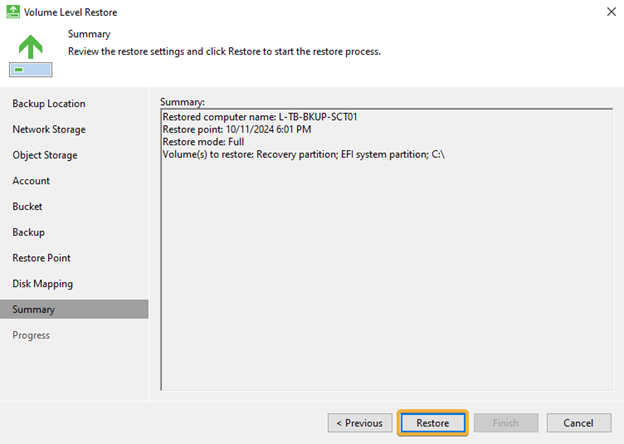Viewport: 624px width, 444px height.
Task: Open the Restore Point step
Action: pyautogui.click(x=41, y=258)
